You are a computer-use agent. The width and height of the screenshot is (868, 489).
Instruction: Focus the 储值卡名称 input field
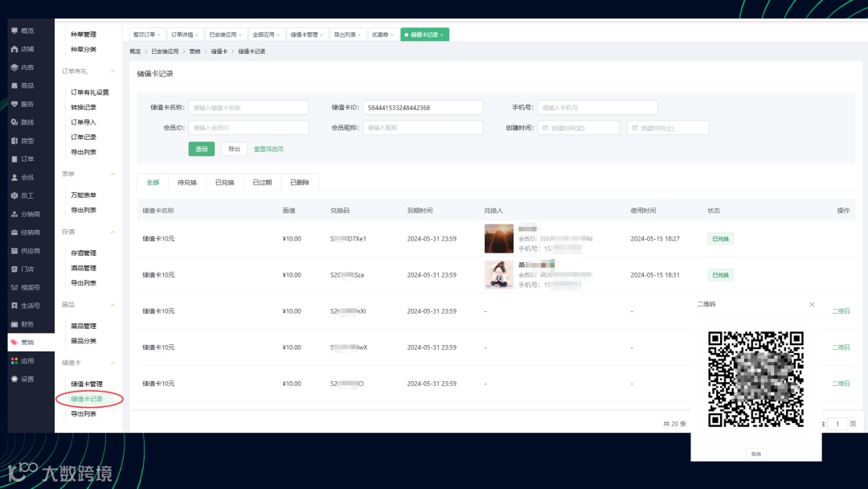(x=248, y=108)
